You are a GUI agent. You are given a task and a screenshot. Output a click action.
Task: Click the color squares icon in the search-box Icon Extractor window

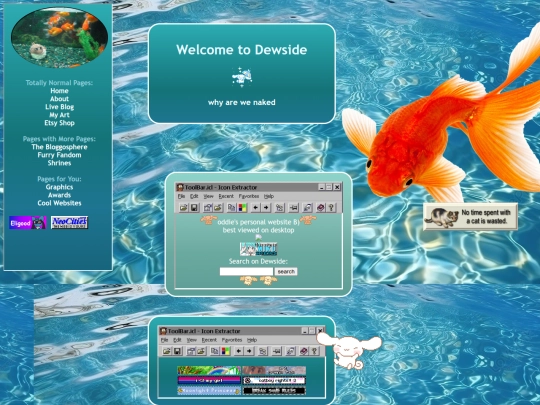[x=242, y=208]
